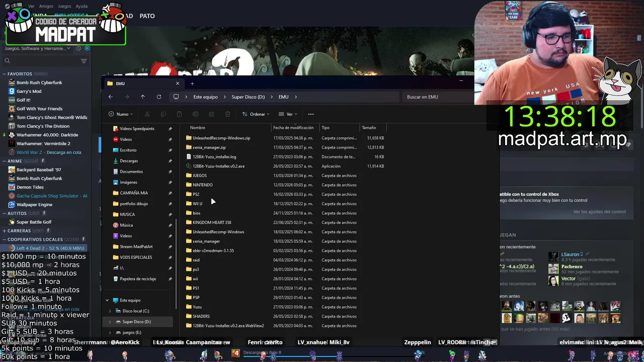Open the Nuevo dropdown in Explorer
Image resolution: width=644 pixels, height=362 pixels.
[x=122, y=114]
